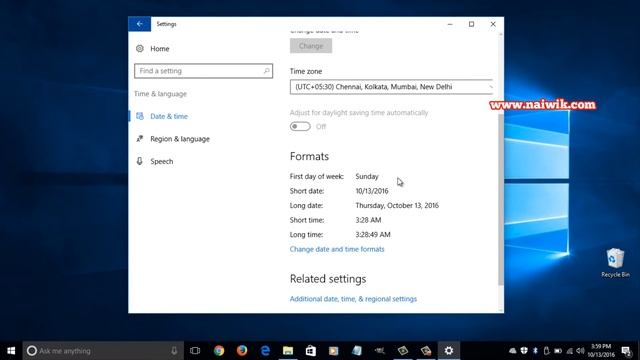Open the Action Center notifications icon
640x360 pixels.
tap(627, 351)
